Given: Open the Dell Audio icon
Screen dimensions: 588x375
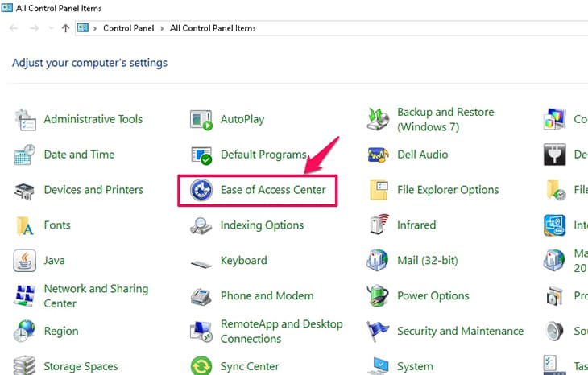Looking at the screenshot, I should pyautogui.click(x=378, y=155).
